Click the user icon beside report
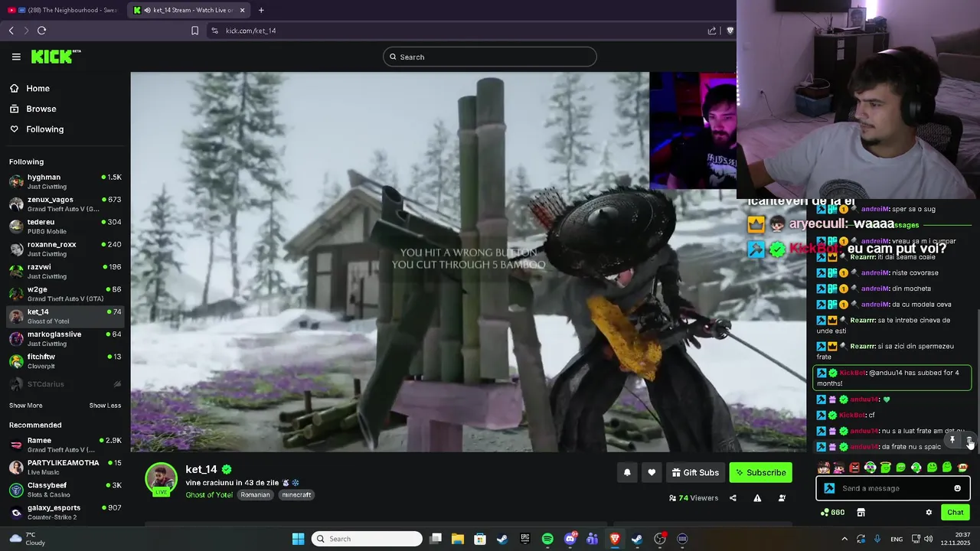Screen dimensions: 980x551 782,498
